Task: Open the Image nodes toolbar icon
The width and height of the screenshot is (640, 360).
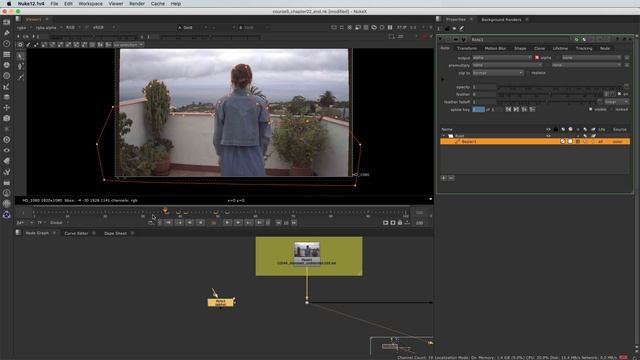Action: coord(7,22)
